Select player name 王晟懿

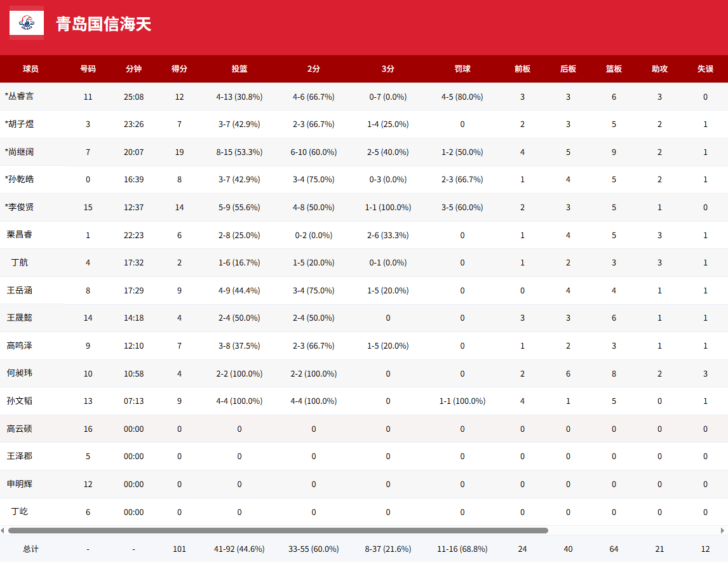coord(20,318)
